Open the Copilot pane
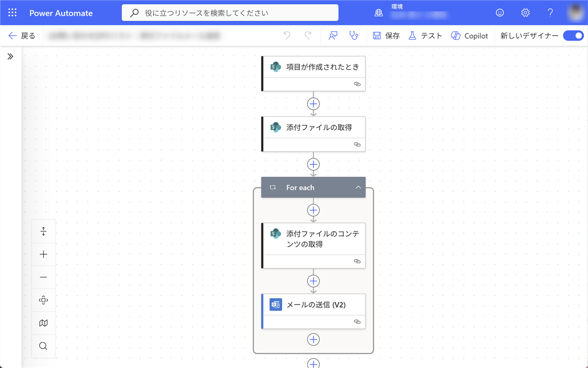Image resolution: width=588 pixels, height=368 pixels. pos(469,36)
